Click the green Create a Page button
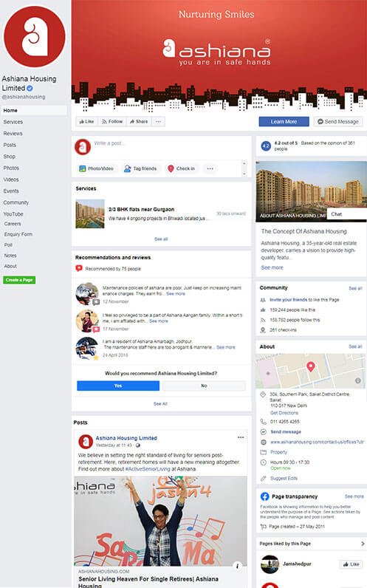Screen dimensions: 367x588 [x=19, y=280]
